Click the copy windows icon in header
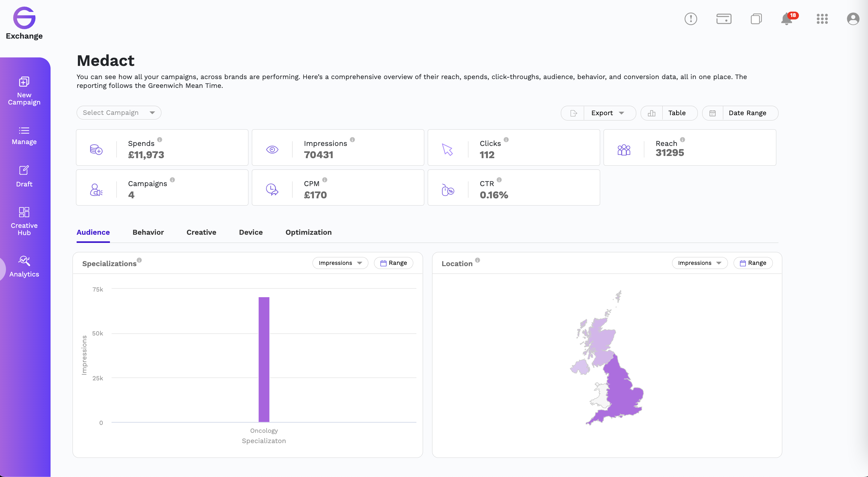The height and width of the screenshot is (477, 868). pyautogui.click(x=756, y=19)
